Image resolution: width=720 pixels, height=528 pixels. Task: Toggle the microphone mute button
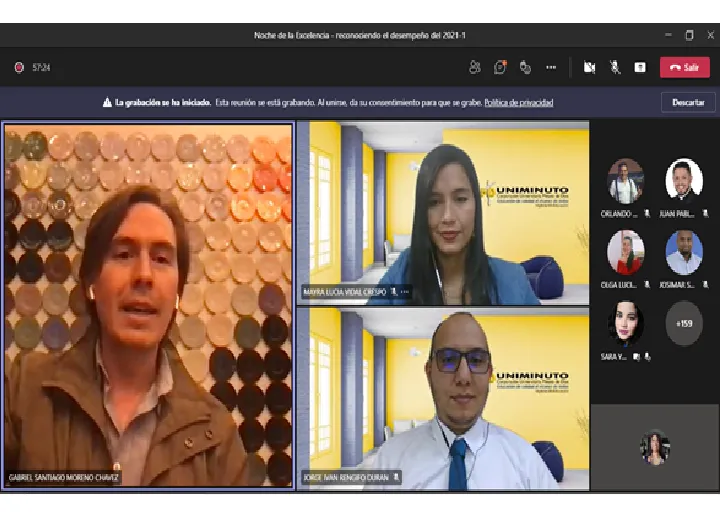615,67
